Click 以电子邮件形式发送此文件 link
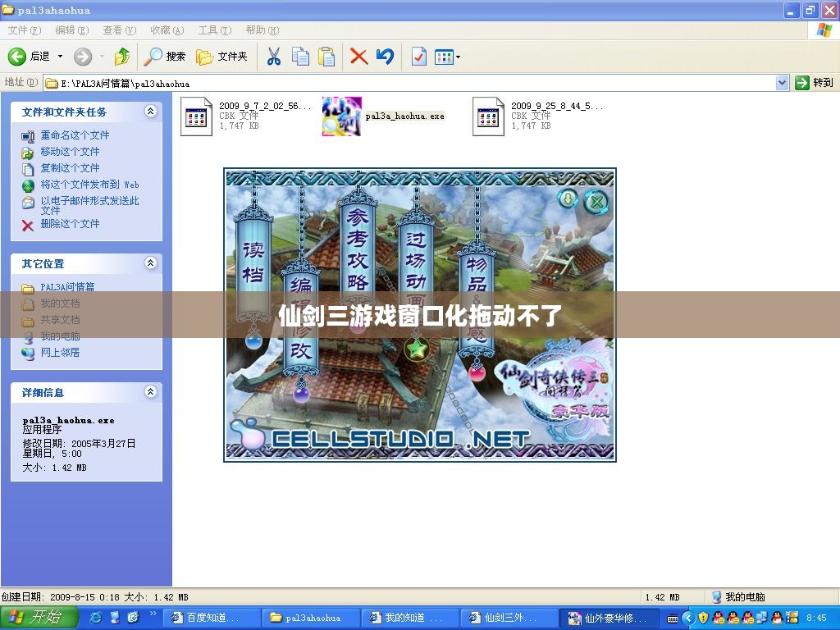 pyautogui.click(x=89, y=205)
